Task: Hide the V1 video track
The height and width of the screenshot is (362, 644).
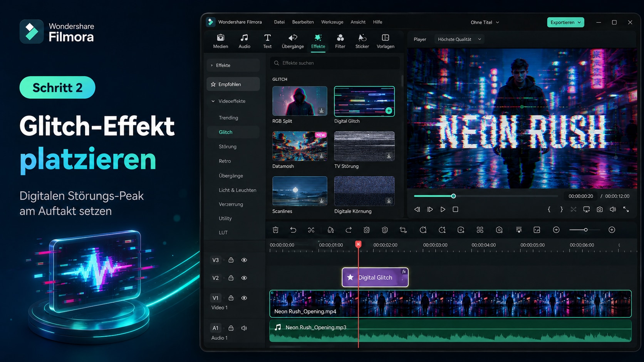Action: [x=244, y=298]
